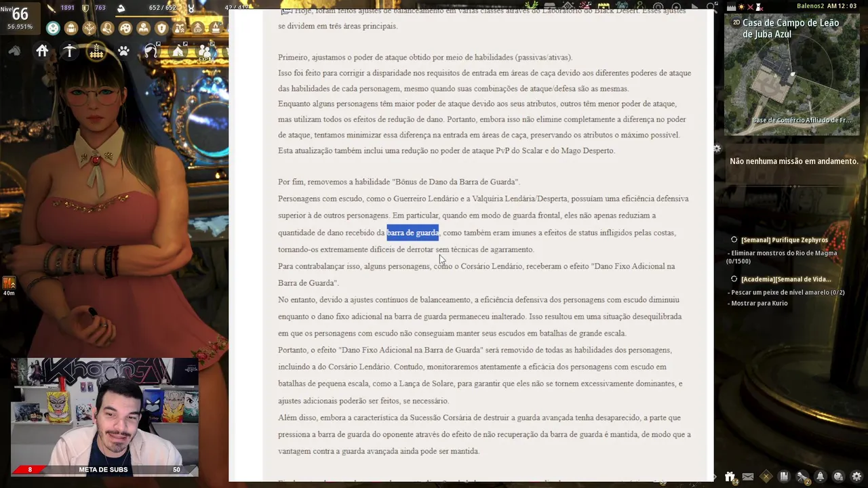Open the book journal icon

tap(784, 476)
